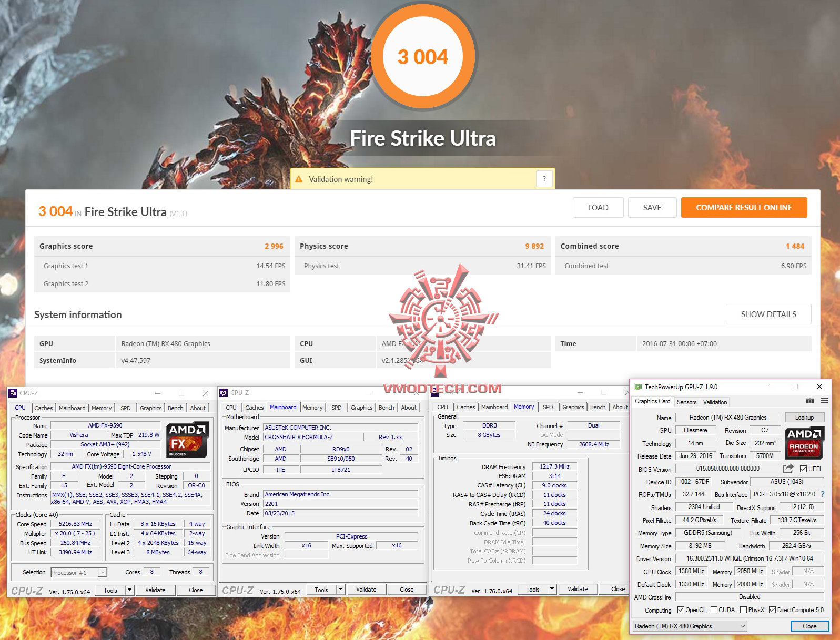Click the Physics score 9 892 value

click(534, 246)
